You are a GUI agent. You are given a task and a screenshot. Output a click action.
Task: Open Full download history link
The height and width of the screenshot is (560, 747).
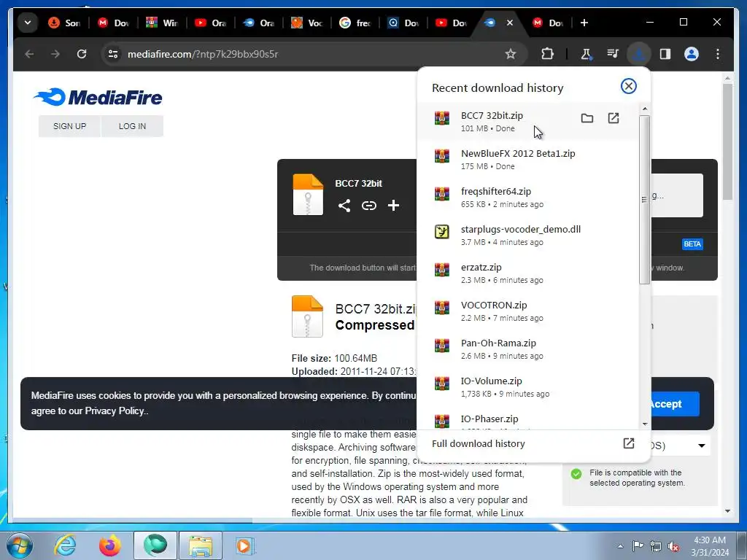[479, 444]
